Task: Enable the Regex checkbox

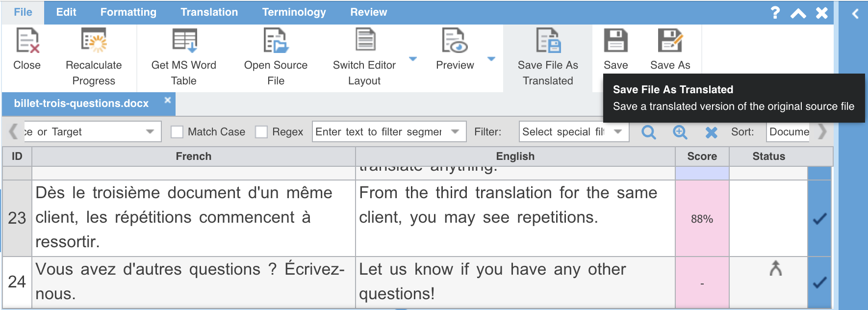Action: [261, 132]
